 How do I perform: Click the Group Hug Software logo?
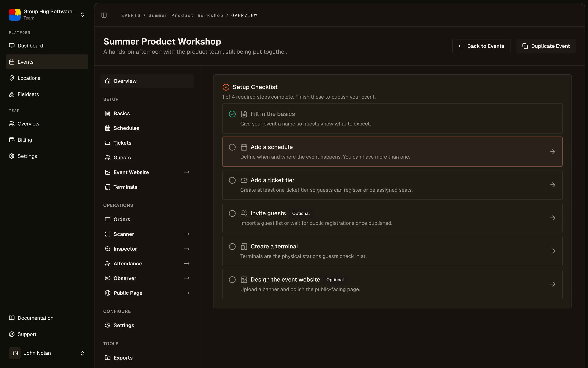pyautogui.click(x=15, y=15)
